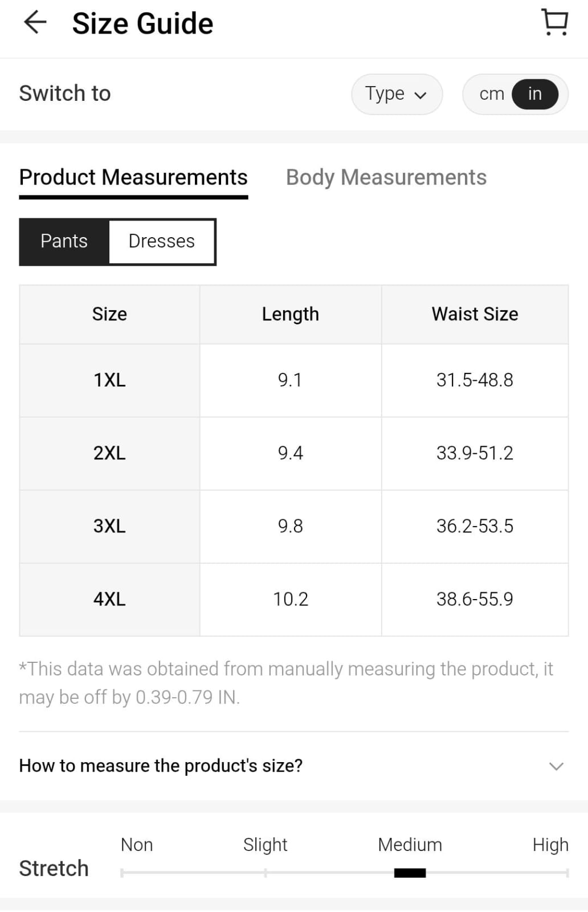The height and width of the screenshot is (912, 588).
Task: Click the Medium stretch indicator on slider
Action: (x=410, y=873)
